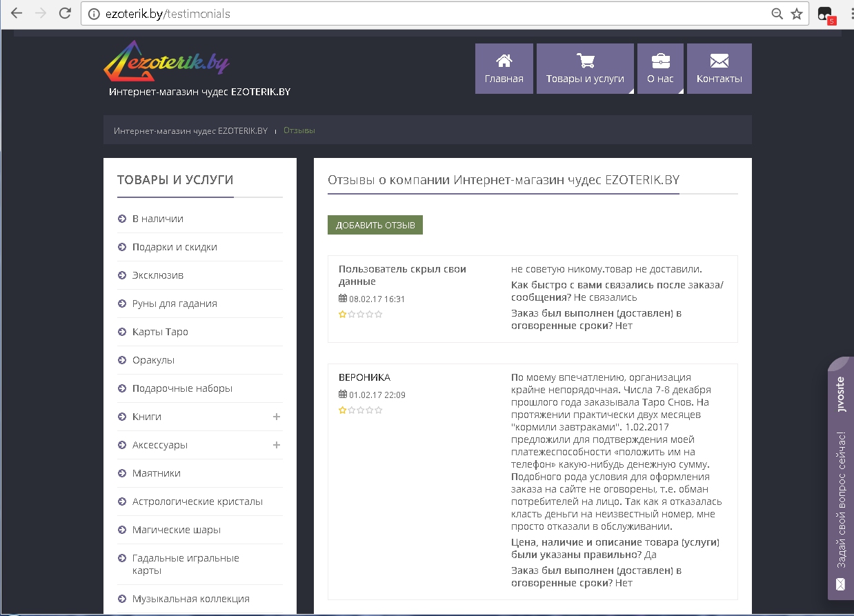
Task: Open Контакты envelope icon
Action: coord(719,61)
